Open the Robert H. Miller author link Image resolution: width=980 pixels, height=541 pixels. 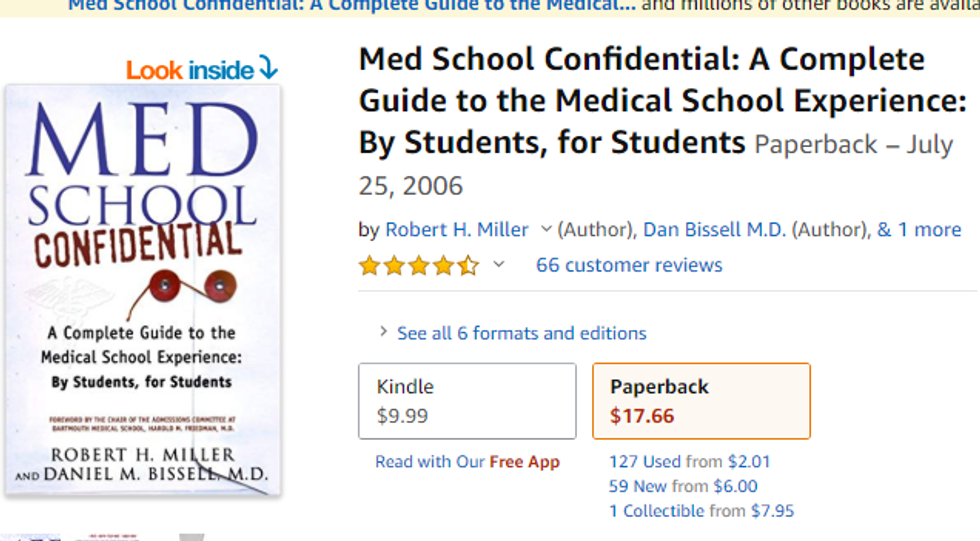point(457,230)
